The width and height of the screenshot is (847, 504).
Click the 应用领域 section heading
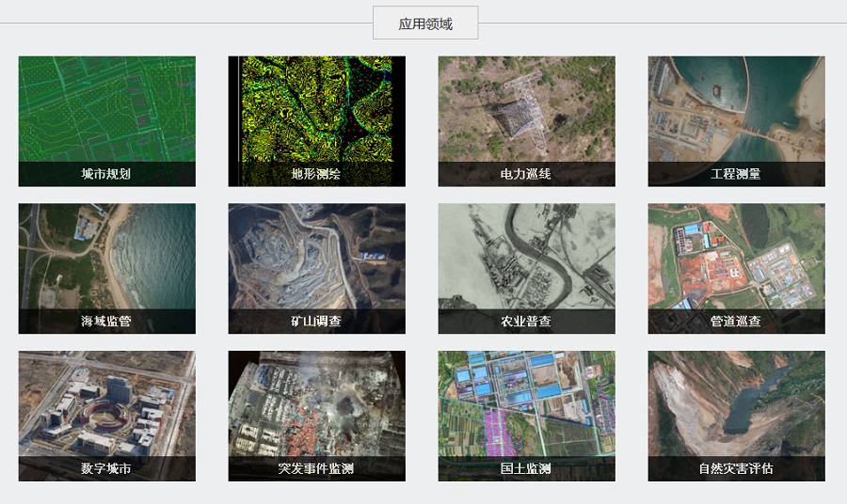pyautogui.click(x=425, y=24)
